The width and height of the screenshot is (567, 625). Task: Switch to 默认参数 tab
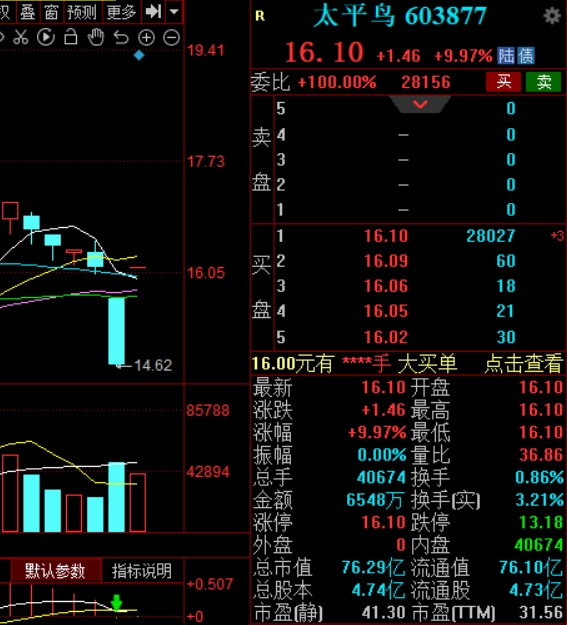coord(55,570)
